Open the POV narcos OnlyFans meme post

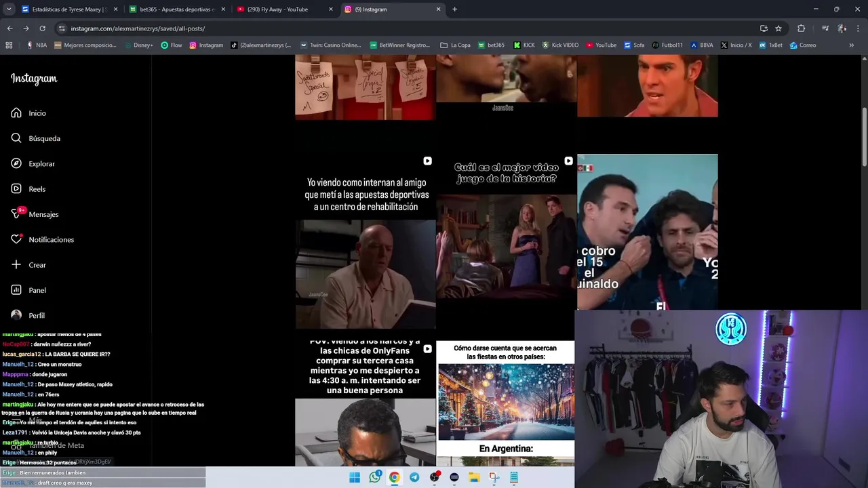click(365, 403)
